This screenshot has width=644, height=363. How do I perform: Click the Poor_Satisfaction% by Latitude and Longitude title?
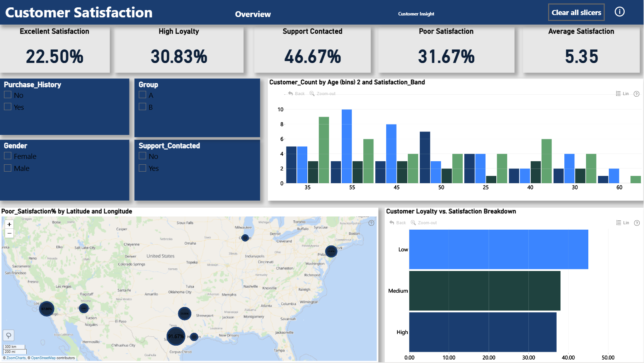click(x=66, y=211)
